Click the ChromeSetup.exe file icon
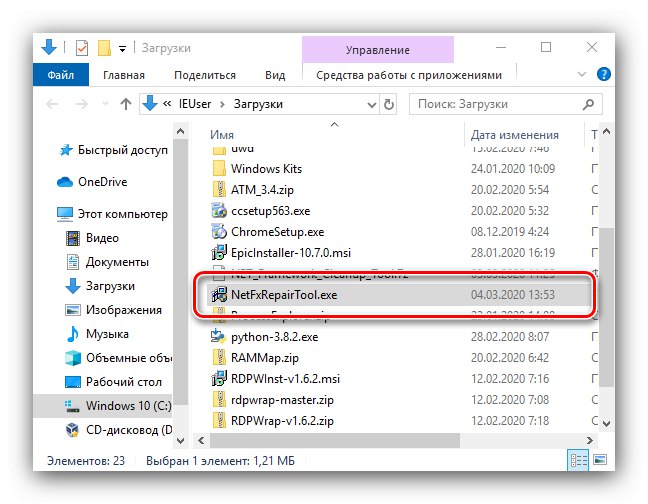The width and height of the screenshot is (648, 504). coord(219,232)
